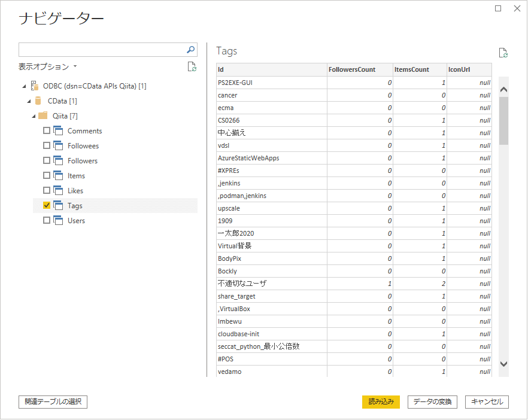
Task: Select the ItemsCount column header
Action: click(420, 69)
